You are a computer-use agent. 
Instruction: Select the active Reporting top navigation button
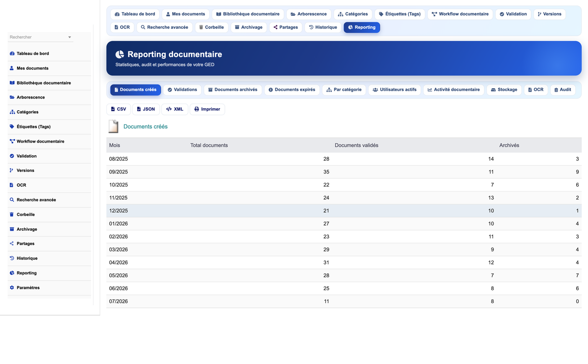[362, 27]
